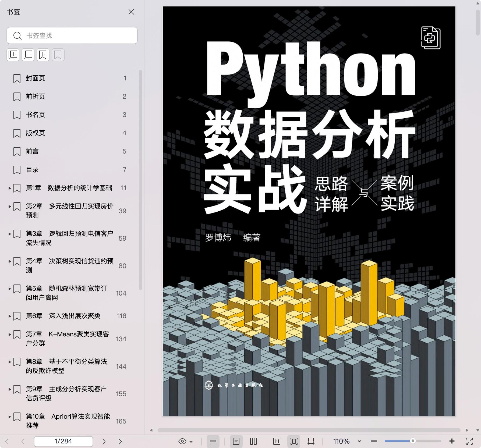Zoom in with plus button

(452, 441)
